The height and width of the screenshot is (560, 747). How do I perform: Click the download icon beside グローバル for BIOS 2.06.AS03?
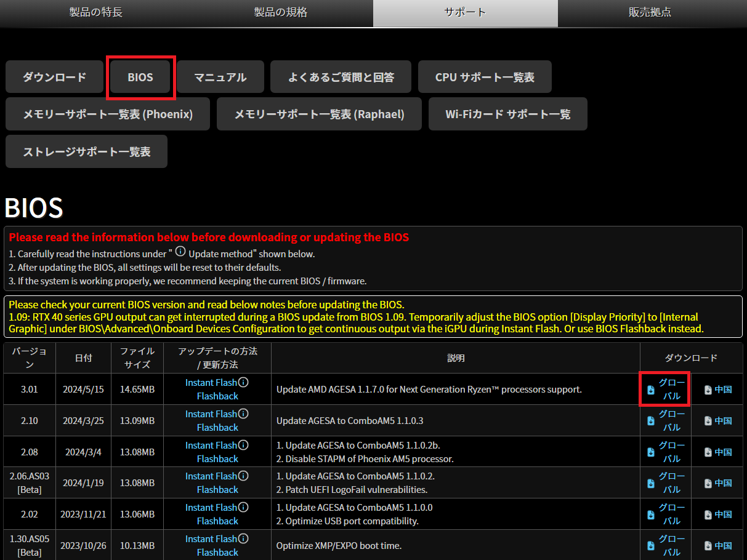point(651,484)
